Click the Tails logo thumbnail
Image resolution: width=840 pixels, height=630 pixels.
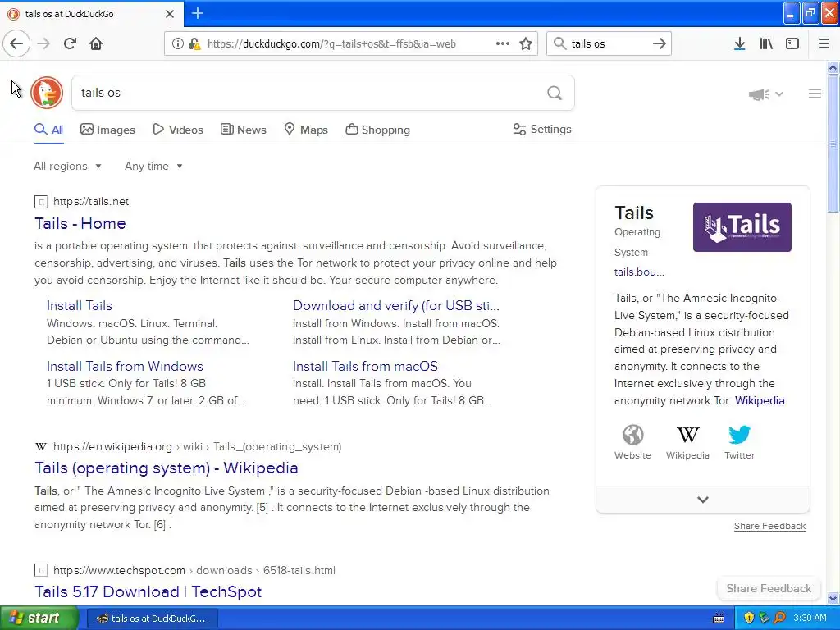tap(742, 227)
